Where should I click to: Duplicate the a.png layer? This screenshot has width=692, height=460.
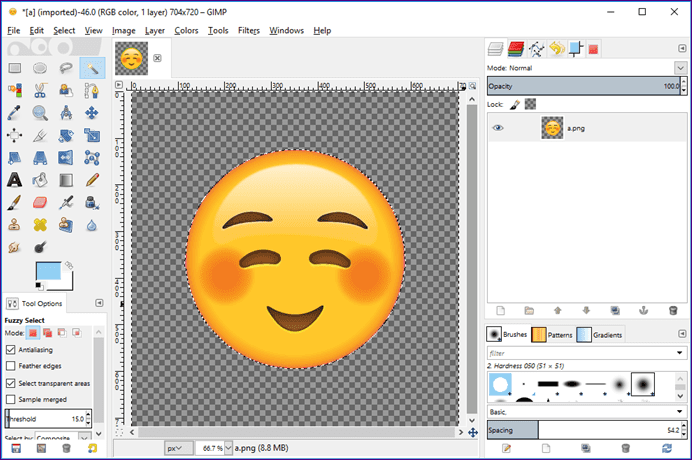(615, 311)
